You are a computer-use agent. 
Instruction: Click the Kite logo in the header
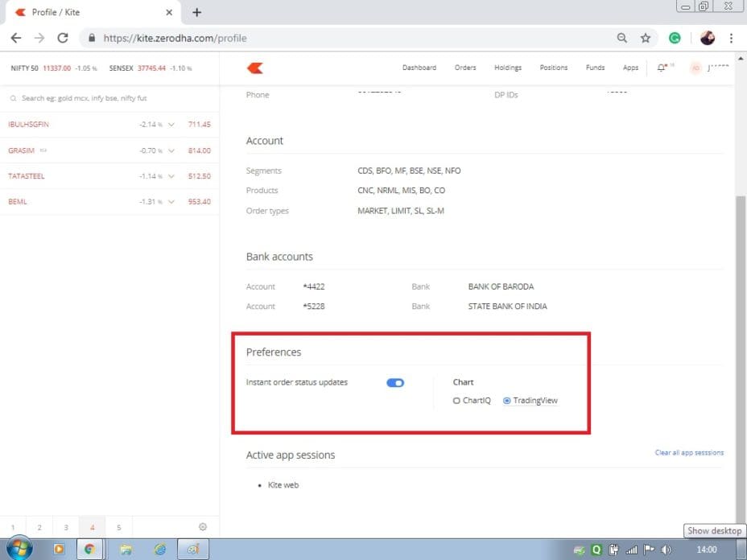point(254,68)
